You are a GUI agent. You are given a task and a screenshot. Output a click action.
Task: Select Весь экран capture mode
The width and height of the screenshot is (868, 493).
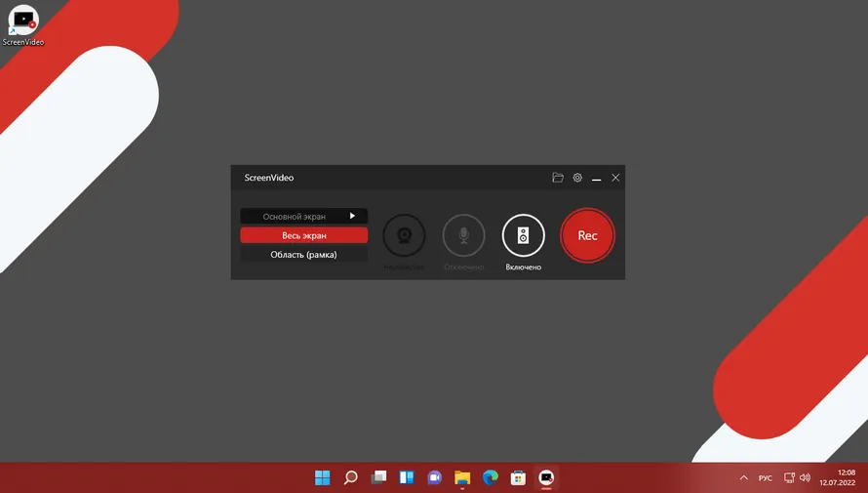click(x=304, y=235)
